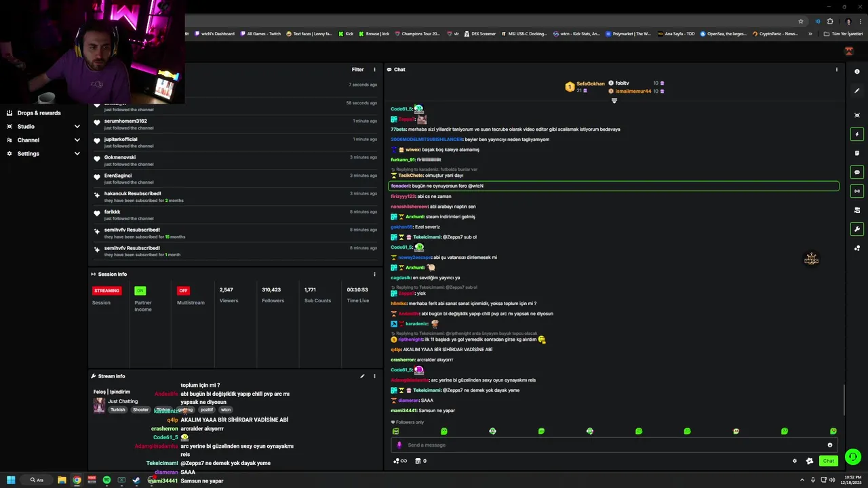Click the Gokmenovski follow event
The height and width of the screenshot is (488, 868).
coord(236,161)
